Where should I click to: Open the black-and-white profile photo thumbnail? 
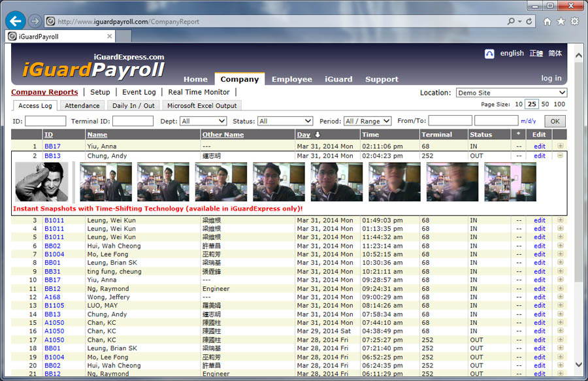pyautogui.click(x=42, y=182)
